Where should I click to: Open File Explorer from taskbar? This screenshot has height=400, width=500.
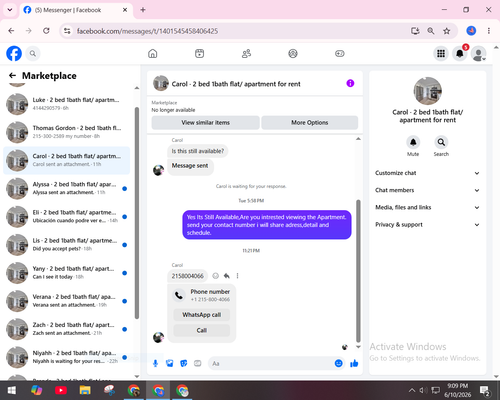click(85, 390)
